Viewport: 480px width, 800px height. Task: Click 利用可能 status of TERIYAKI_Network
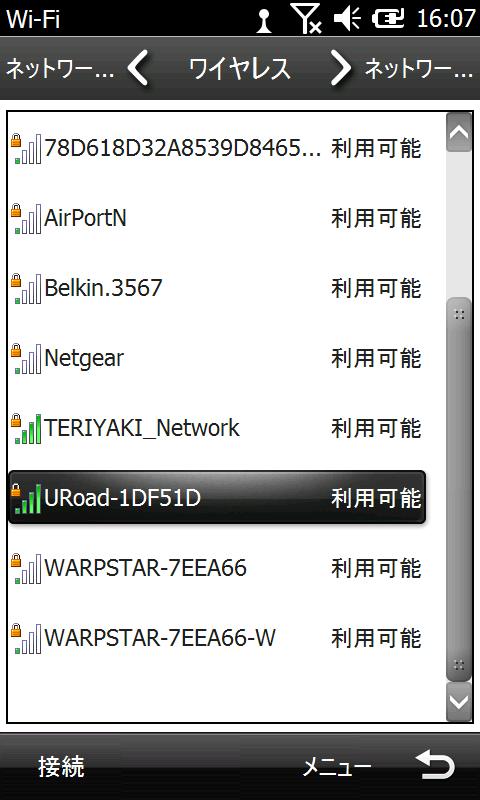click(376, 428)
